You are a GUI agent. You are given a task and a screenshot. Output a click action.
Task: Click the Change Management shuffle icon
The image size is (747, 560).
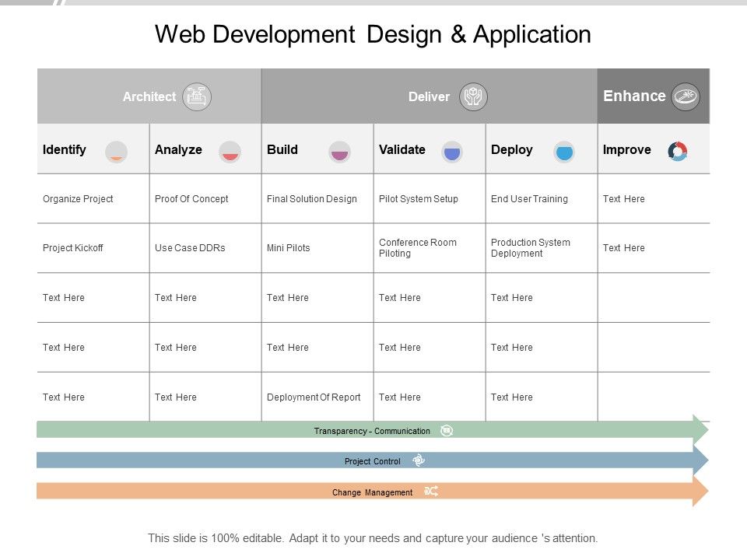pos(431,491)
